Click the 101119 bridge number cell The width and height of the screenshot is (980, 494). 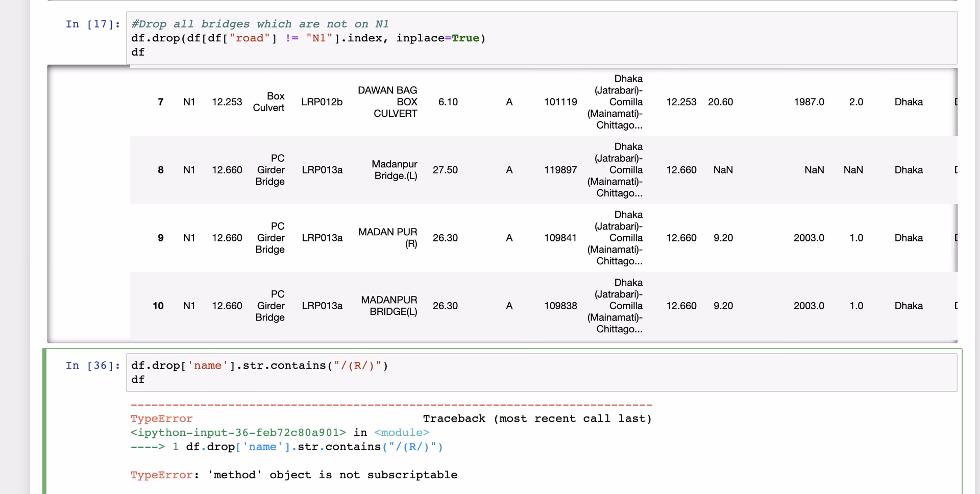click(560, 102)
